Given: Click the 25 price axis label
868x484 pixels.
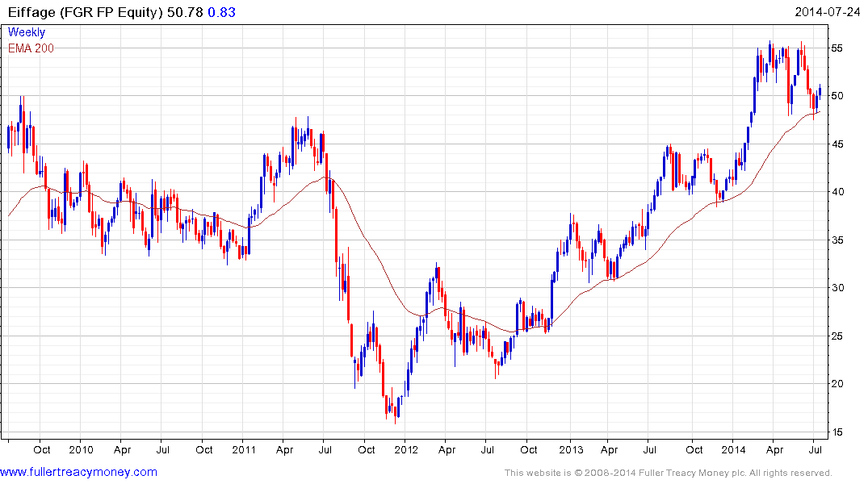Looking at the screenshot, I should [837, 336].
